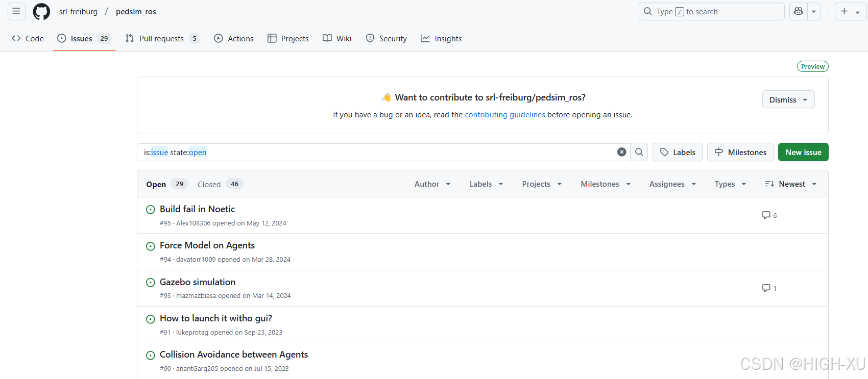
Task: Open issue 'Gazebo simulation'
Action: tap(198, 282)
